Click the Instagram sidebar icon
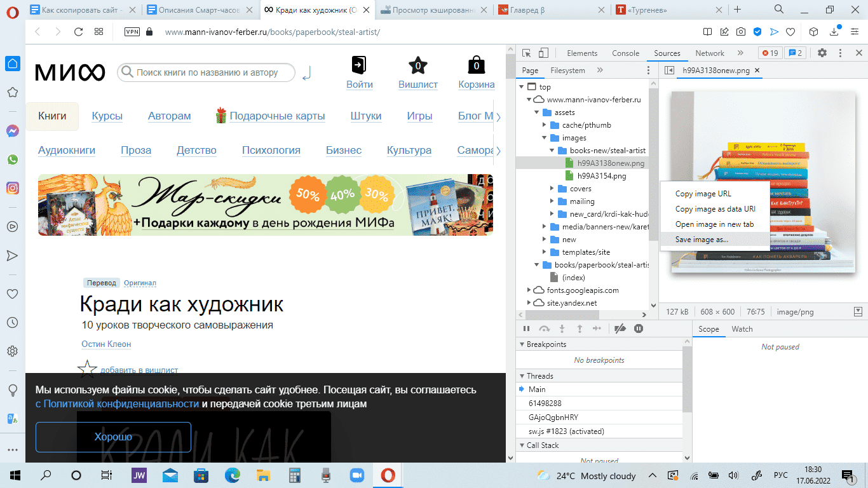Screen dimensions: 868x488 pos(12,188)
